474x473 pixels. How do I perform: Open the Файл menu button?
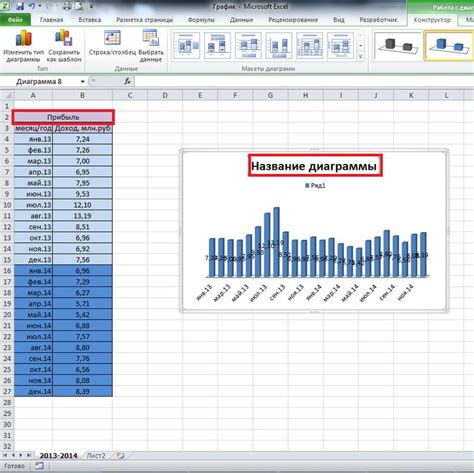[x=15, y=20]
